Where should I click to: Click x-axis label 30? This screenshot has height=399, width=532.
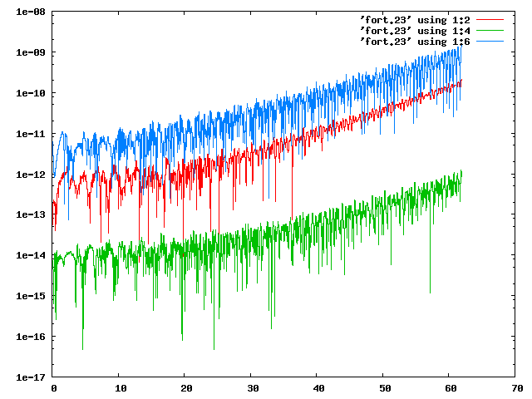pos(253,388)
